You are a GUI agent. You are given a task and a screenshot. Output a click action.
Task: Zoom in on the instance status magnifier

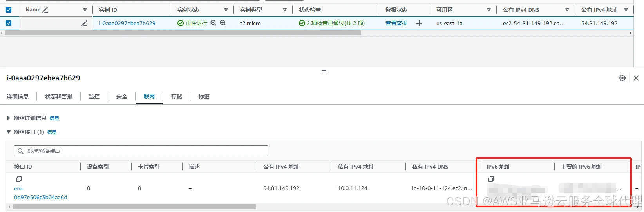(x=213, y=23)
